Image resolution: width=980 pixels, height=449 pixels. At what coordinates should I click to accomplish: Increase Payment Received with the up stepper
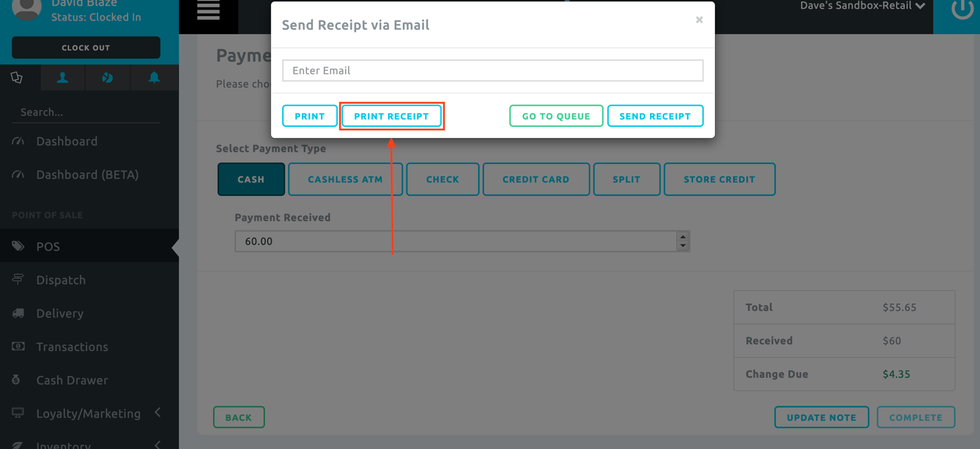pos(683,236)
